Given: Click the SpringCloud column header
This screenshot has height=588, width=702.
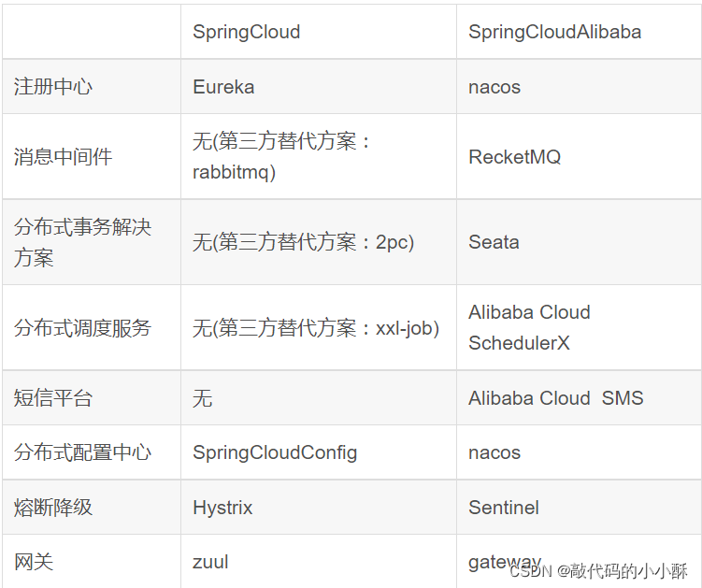Looking at the screenshot, I should point(247,32).
